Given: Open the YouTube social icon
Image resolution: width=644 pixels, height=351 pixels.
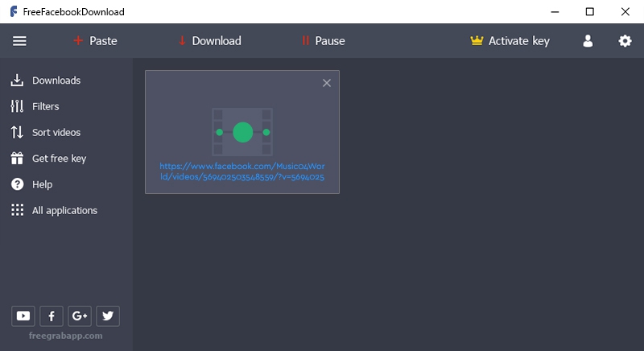Looking at the screenshot, I should tap(23, 316).
